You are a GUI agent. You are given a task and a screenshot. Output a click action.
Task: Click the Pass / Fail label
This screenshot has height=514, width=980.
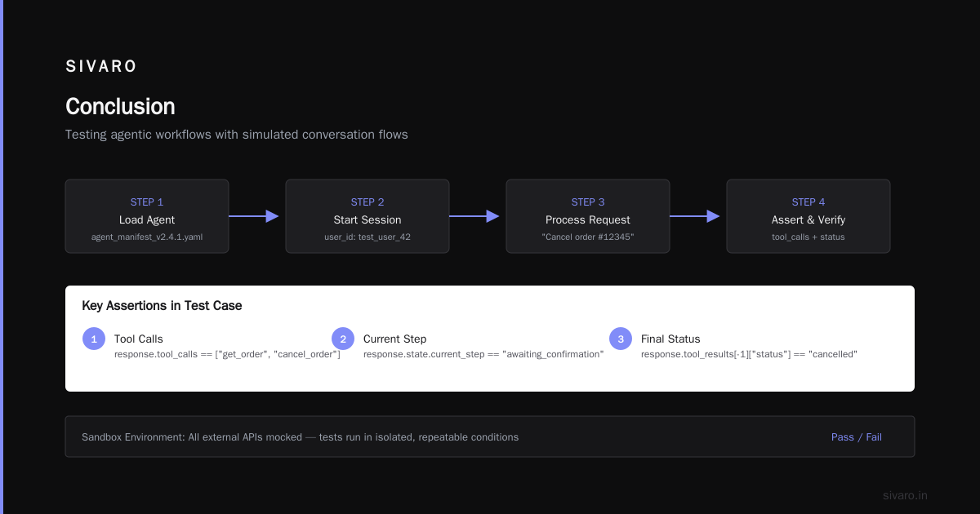(x=857, y=437)
